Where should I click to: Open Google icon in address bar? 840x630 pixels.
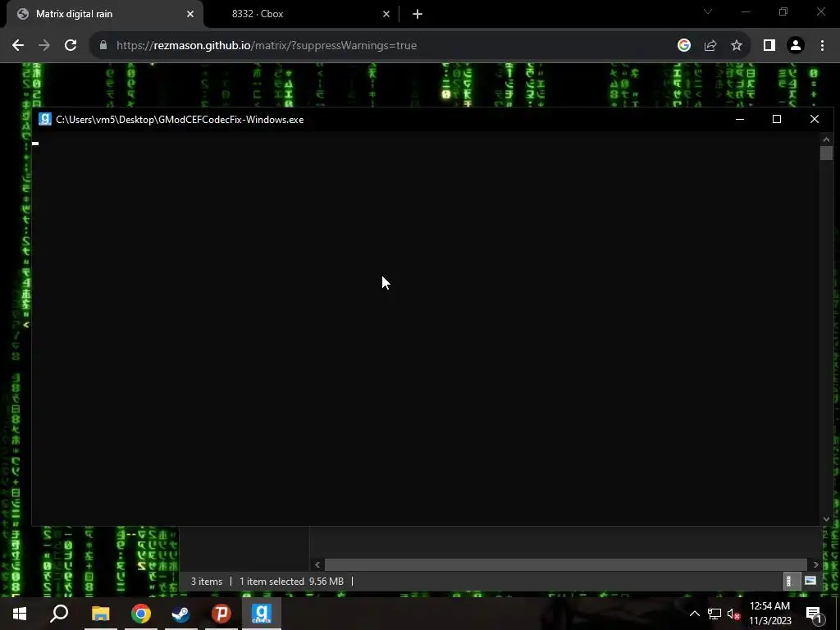point(683,46)
